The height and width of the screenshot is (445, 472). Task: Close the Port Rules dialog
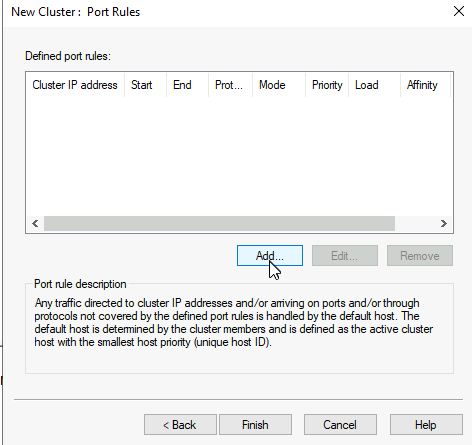pyautogui.click(x=459, y=11)
